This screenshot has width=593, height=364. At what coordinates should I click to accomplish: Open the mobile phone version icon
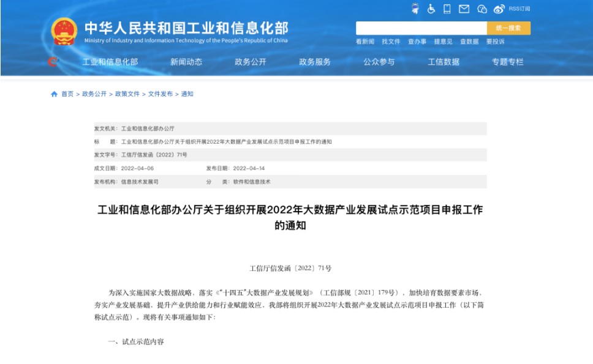pyautogui.click(x=447, y=9)
